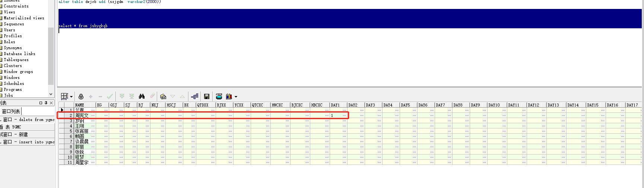This screenshot has width=644, height=188.
Task: Open the Constraints tree node
Action: click(x=16, y=6)
